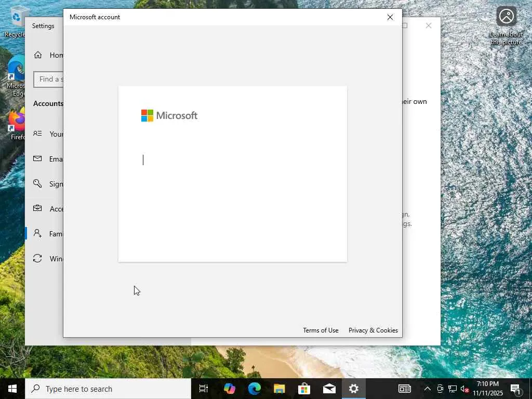Click the taskbar search box

pyautogui.click(x=108, y=389)
